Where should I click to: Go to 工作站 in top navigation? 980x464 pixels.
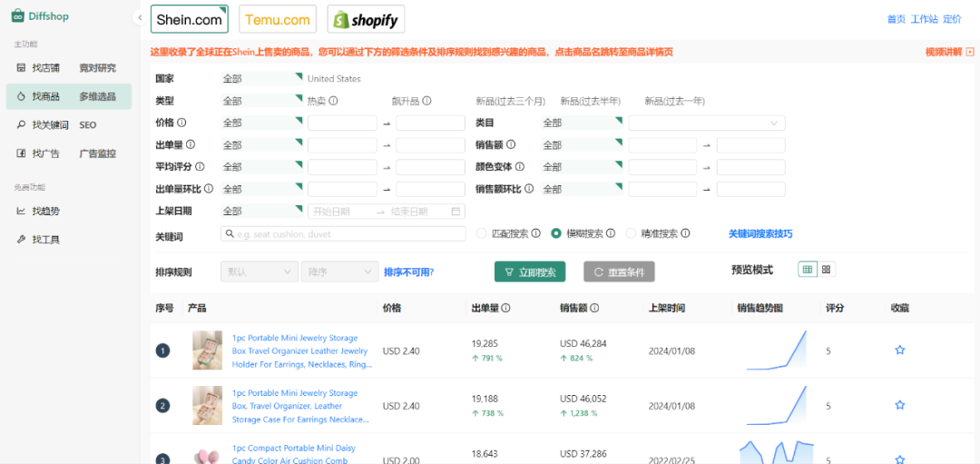click(925, 19)
